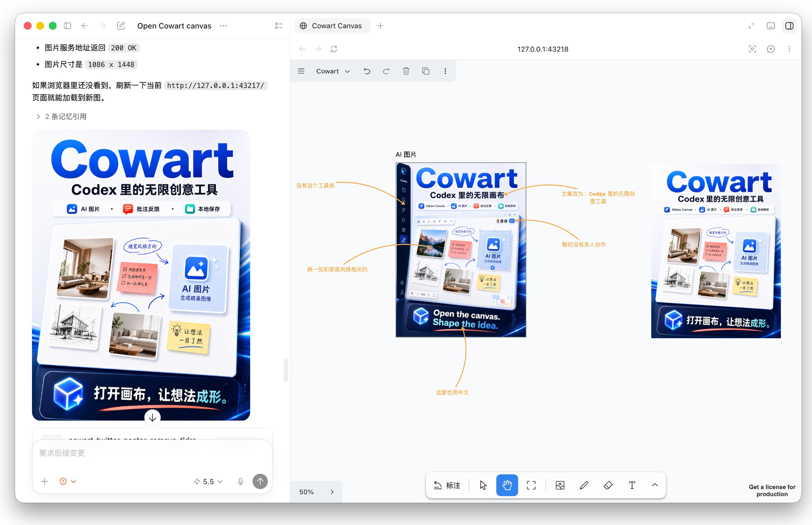Open the canvas hamburger menu
The width and height of the screenshot is (812, 525).
[x=301, y=71]
